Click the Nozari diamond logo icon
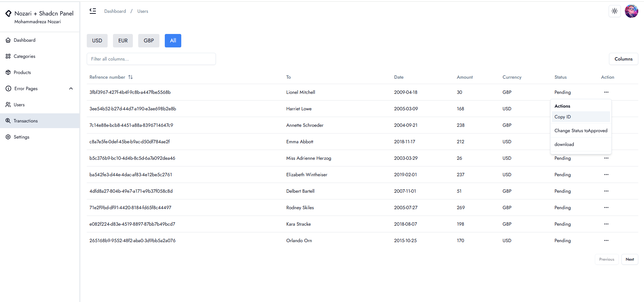 pos(8,13)
